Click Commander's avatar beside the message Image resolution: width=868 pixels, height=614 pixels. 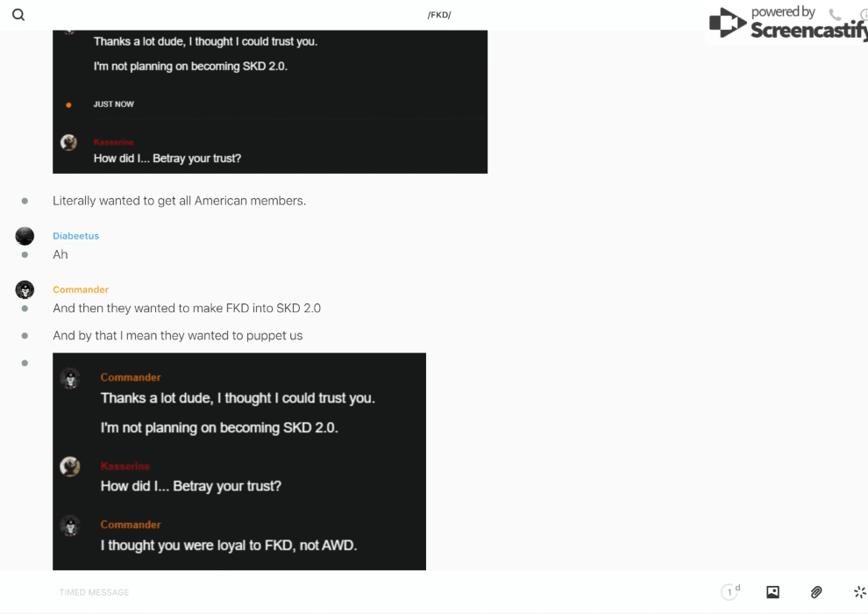[x=25, y=289]
